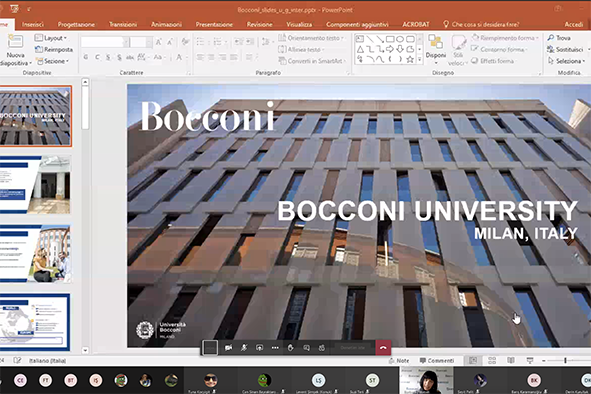Switch to slide sorter view in status bar
The width and height of the screenshot is (591, 394).
click(492, 360)
